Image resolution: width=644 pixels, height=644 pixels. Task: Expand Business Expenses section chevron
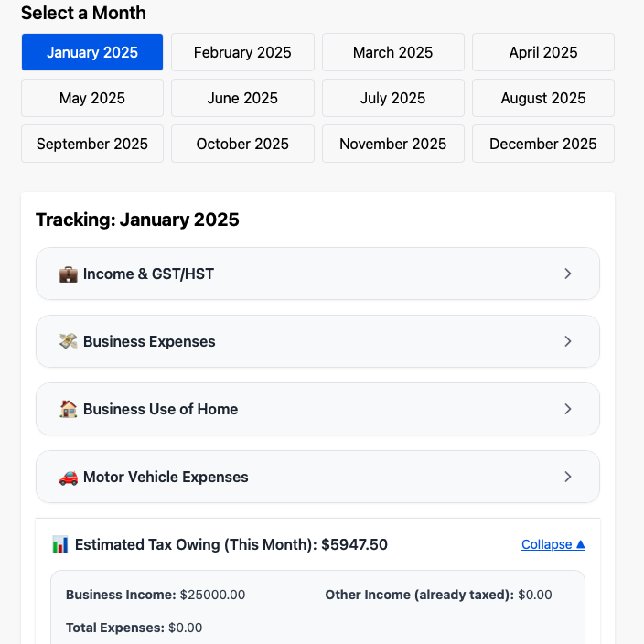(x=567, y=341)
